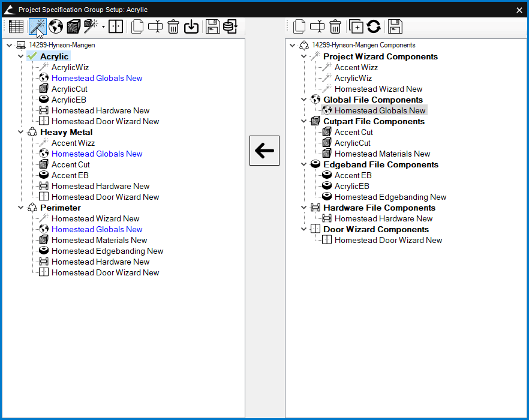Open the dropdown arrow beside cube-wand icon

pyautogui.click(x=103, y=26)
